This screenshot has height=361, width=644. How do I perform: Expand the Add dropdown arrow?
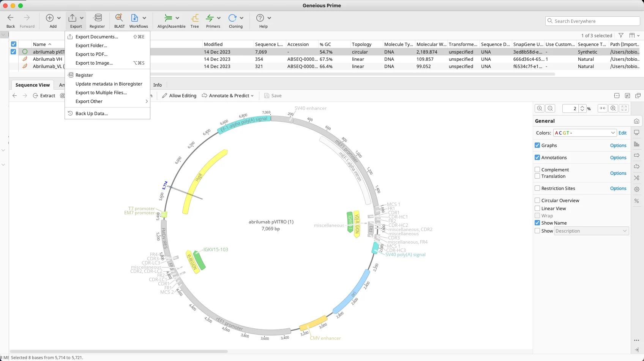click(59, 18)
